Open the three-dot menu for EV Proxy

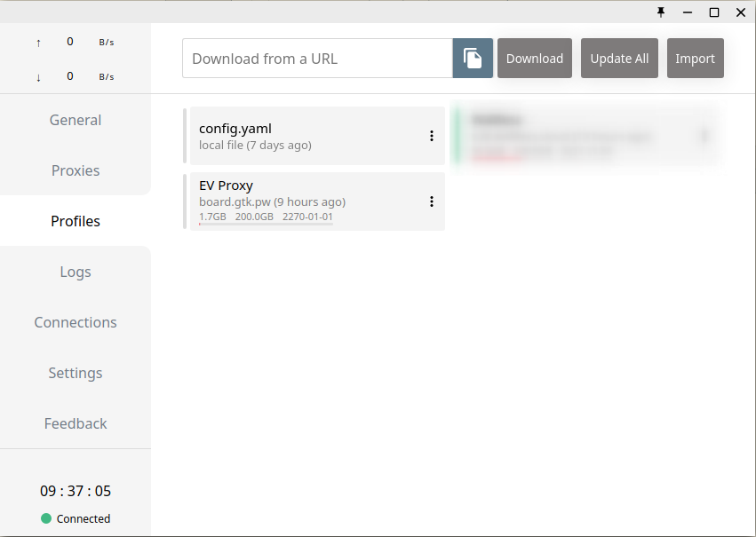[432, 201]
